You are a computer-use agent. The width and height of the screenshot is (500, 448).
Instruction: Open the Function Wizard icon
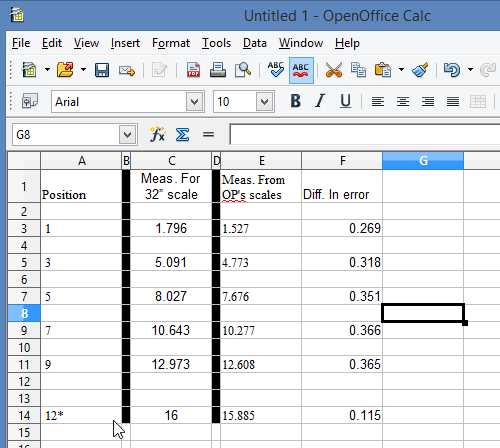pos(157,135)
